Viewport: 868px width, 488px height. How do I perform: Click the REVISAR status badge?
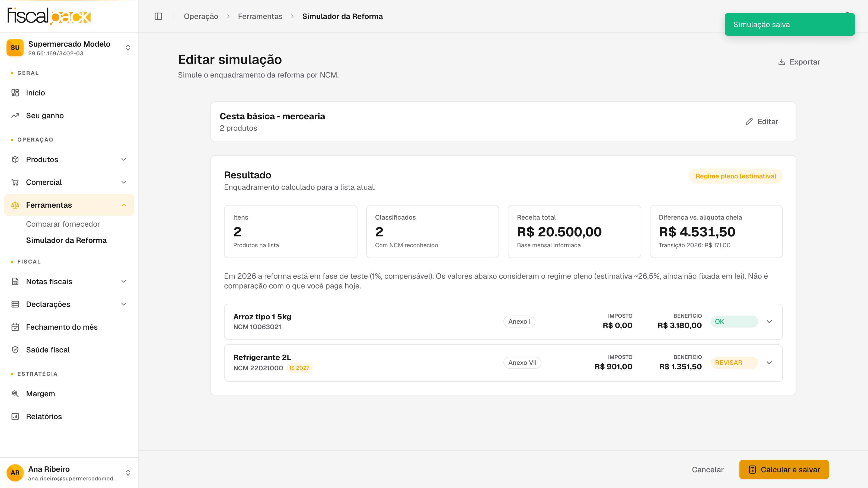(734, 363)
